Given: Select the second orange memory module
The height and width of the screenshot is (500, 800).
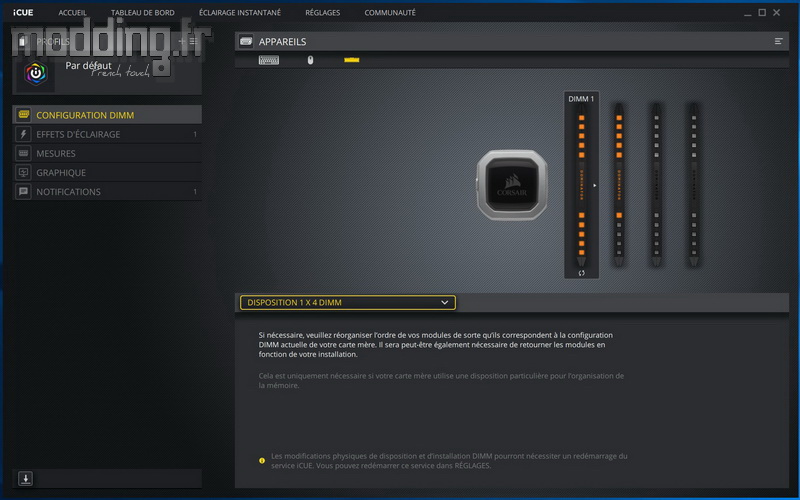Looking at the screenshot, I should tap(619, 185).
